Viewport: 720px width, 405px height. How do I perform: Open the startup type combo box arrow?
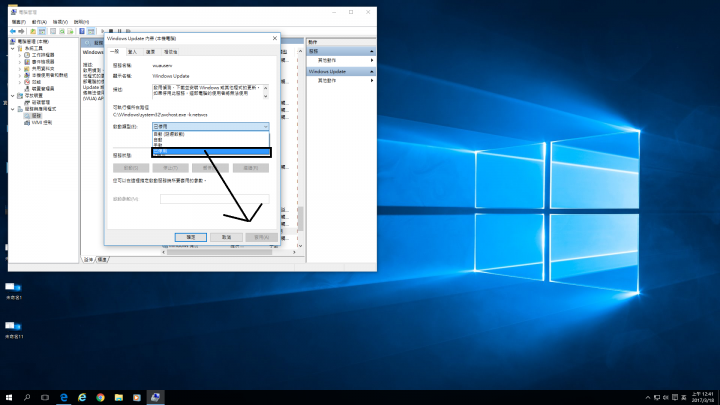[x=265, y=126]
